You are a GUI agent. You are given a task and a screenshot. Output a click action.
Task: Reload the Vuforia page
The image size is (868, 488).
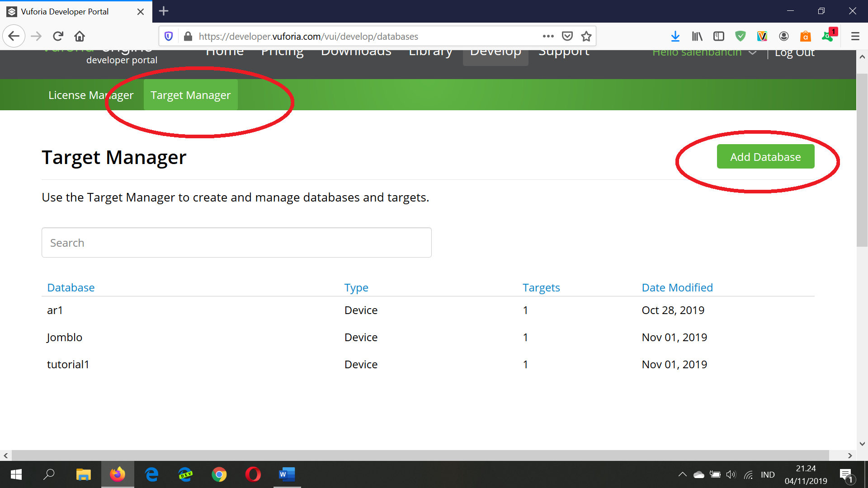coord(58,36)
